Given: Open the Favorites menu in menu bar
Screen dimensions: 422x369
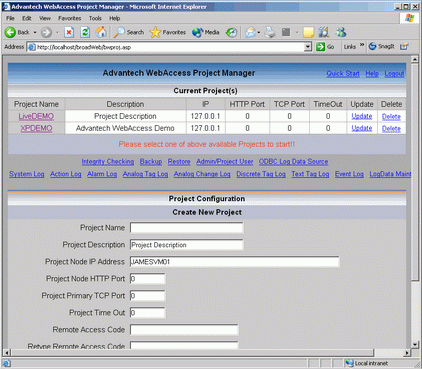Looking at the screenshot, I should [x=69, y=18].
